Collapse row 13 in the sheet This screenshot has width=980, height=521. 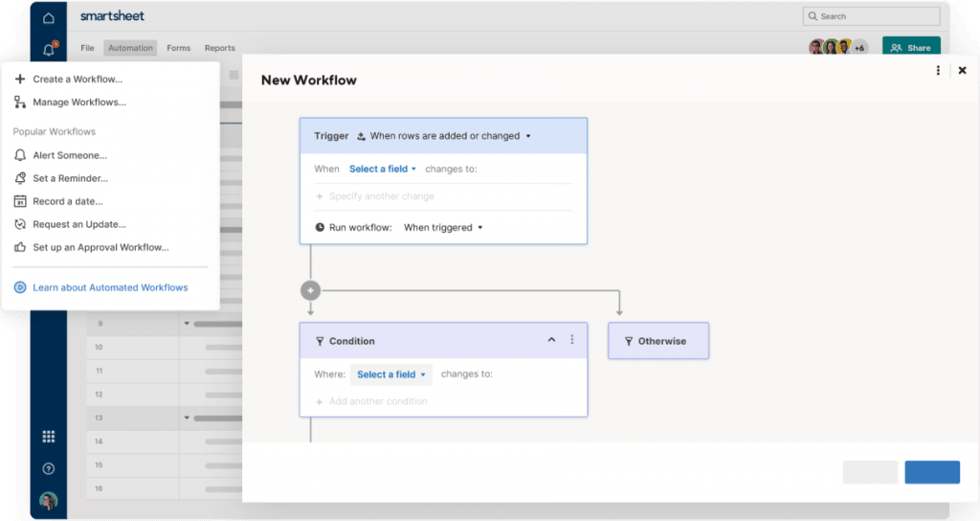(x=187, y=418)
